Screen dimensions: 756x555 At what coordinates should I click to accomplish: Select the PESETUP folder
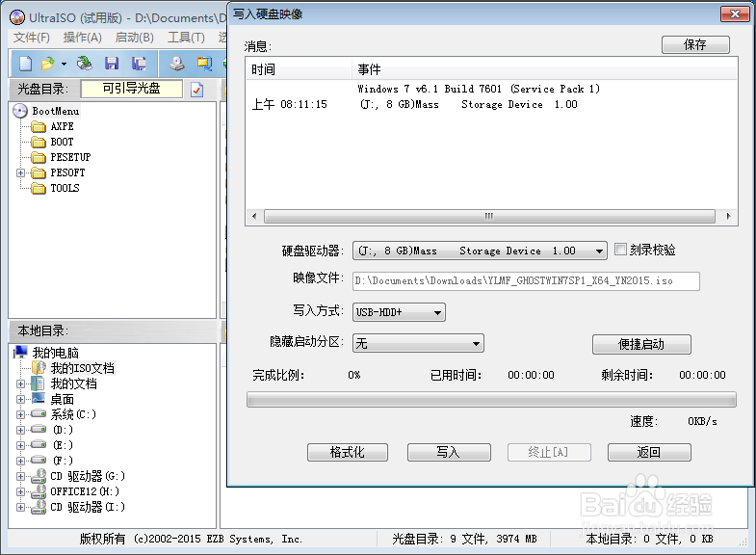[x=70, y=157]
